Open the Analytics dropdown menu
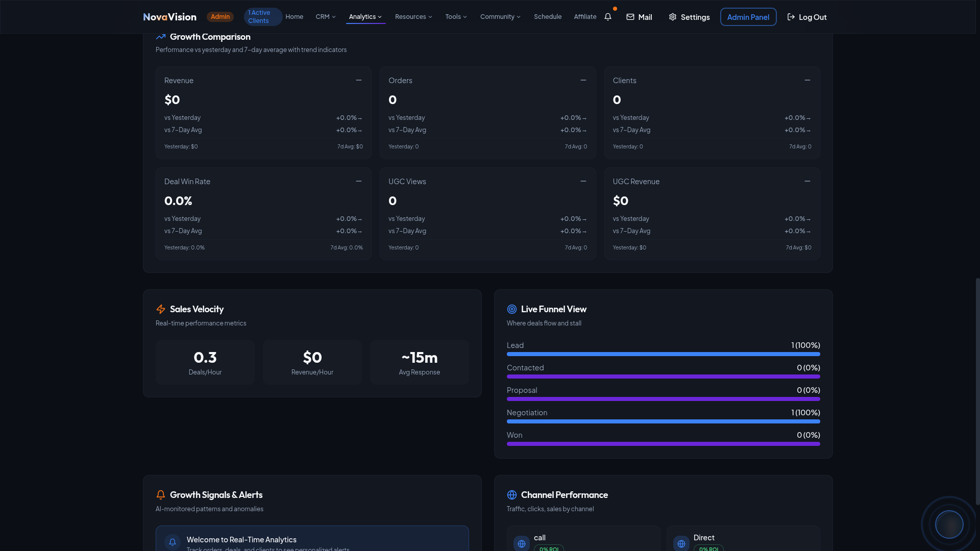Screen dimensions: 980x551 point(365,17)
